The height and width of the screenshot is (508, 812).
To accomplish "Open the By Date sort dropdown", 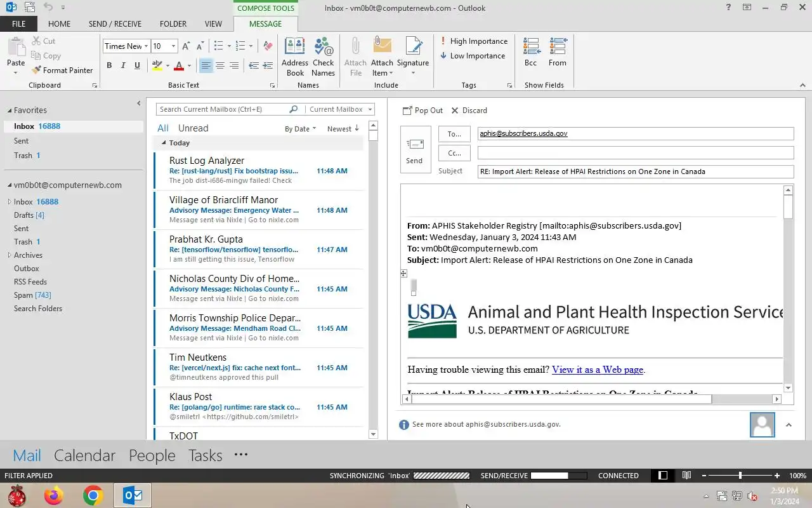I will tap(300, 129).
